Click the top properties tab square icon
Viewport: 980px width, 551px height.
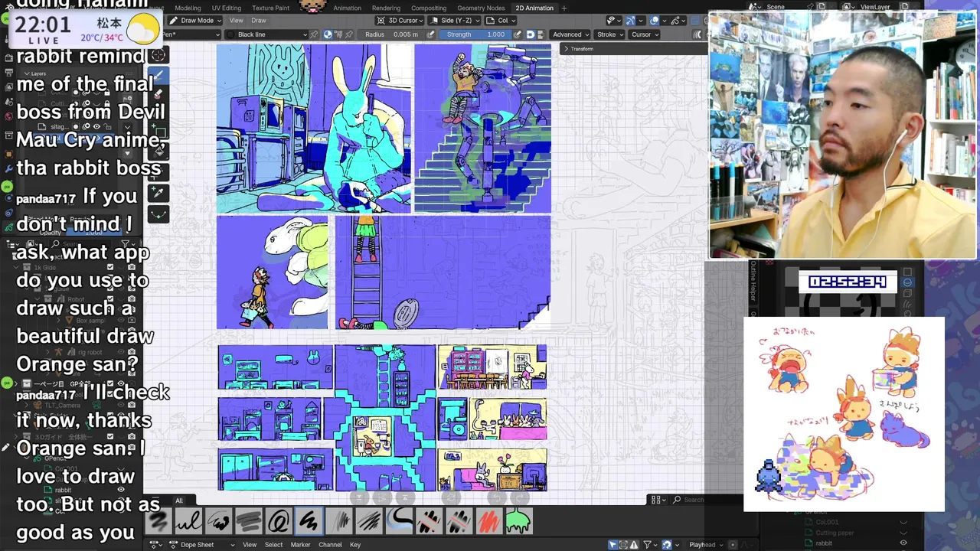click(907, 271)
